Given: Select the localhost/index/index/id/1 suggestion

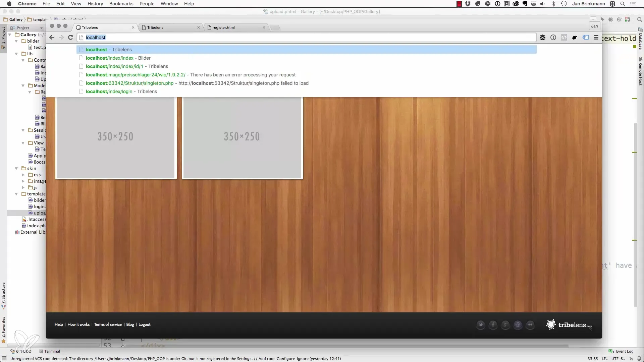Looking at the screenshot, I should 307,66.
